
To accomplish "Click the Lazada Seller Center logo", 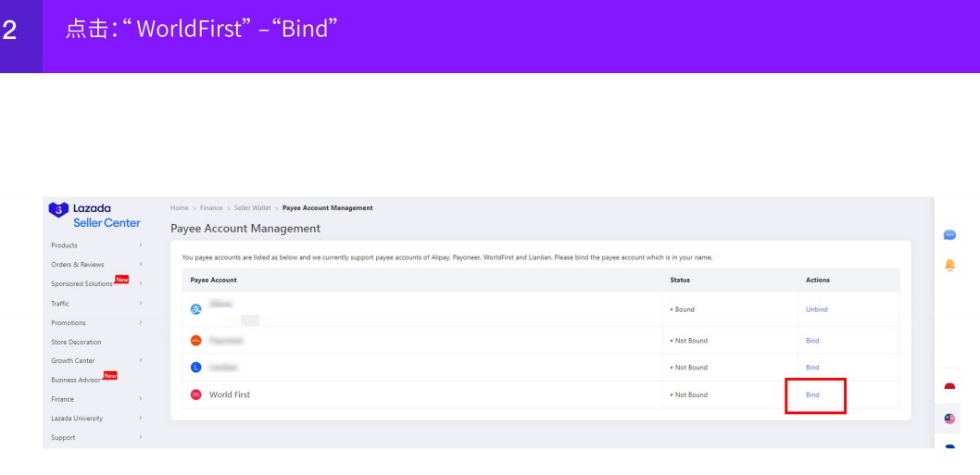I will tap(94, 215).
